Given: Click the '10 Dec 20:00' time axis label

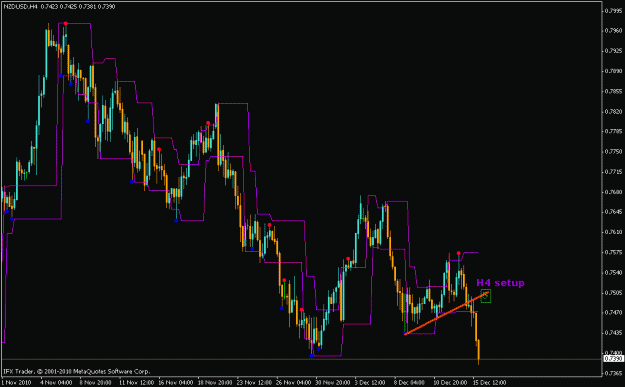Looking at the screenshot, I should [x=451, y=383].
